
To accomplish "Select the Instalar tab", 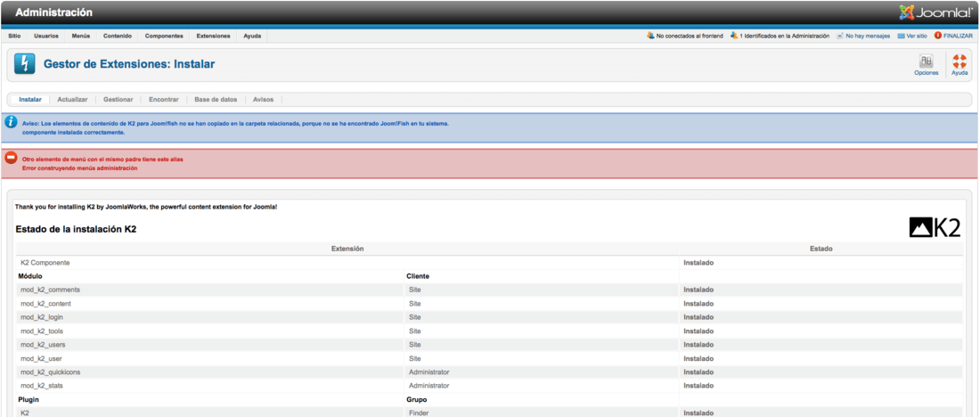I will click(30, 100).
